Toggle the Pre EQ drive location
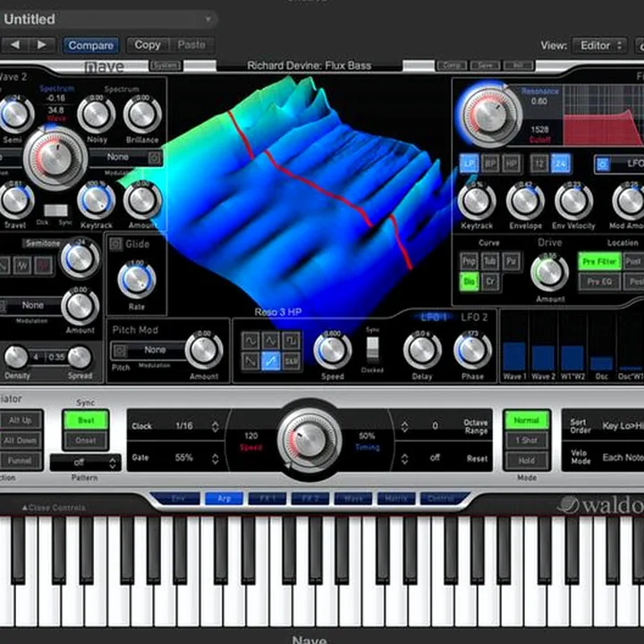This screenshot has height=644, width=644. click(x=599, y=282)
